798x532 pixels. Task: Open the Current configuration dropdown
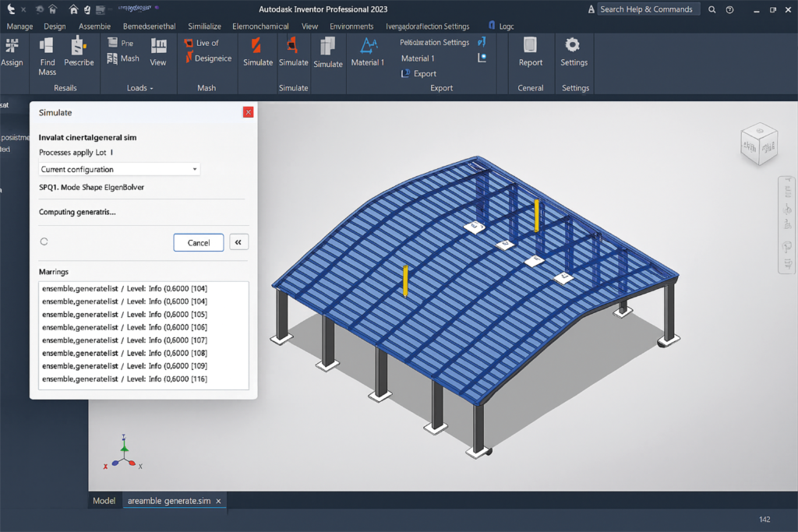119,169
